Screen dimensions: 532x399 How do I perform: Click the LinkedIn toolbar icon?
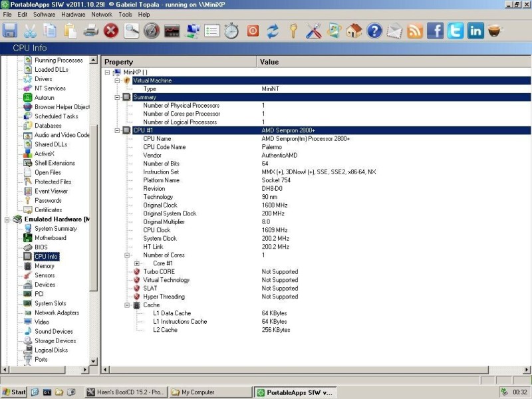[x=475, y=31]
